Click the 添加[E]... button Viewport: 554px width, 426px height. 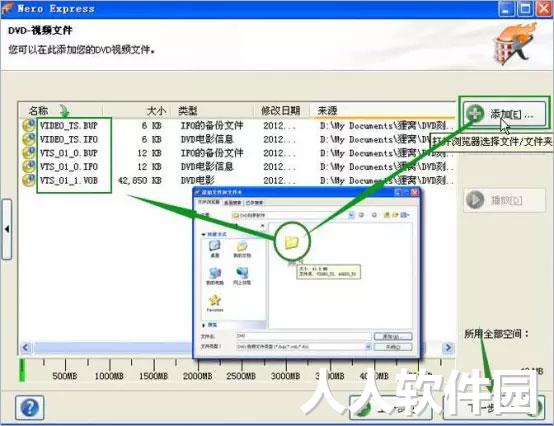505,114
